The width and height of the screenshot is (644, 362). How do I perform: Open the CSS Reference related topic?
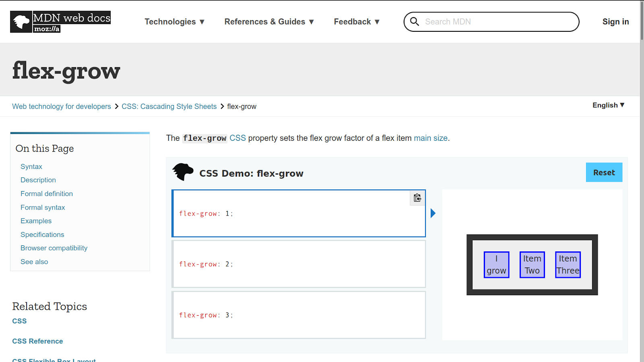click(37, 341)
